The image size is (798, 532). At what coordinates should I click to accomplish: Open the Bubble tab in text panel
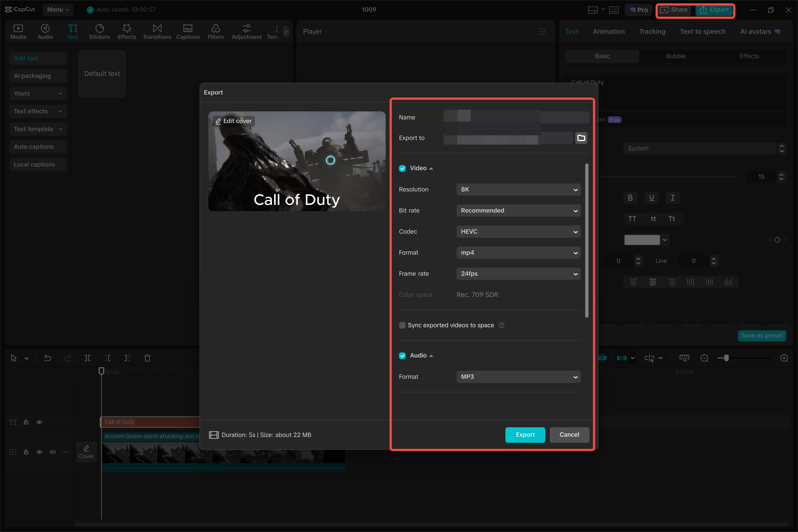[676, 56]
